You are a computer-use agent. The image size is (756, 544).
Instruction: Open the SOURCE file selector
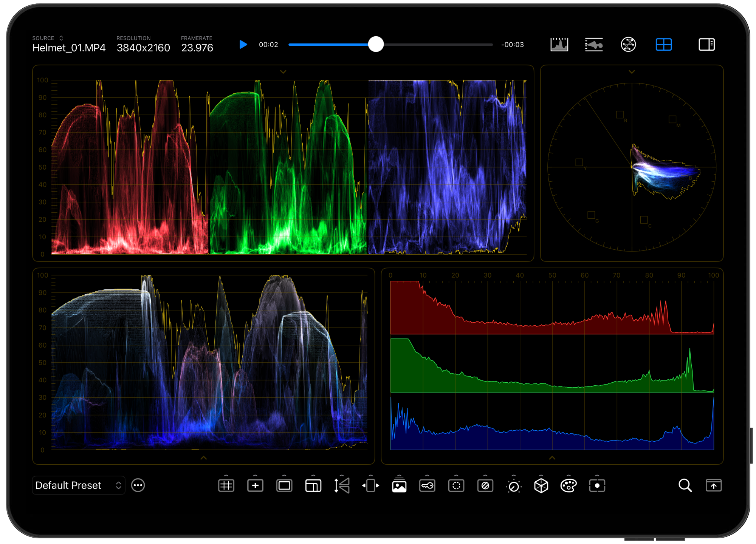pyautogui.click(x=48, y=38)
